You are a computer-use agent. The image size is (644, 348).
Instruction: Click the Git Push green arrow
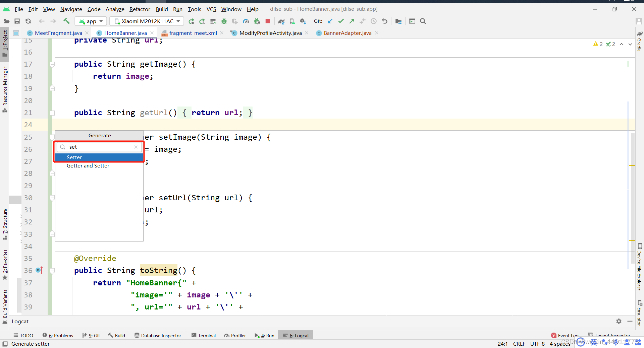352,21
